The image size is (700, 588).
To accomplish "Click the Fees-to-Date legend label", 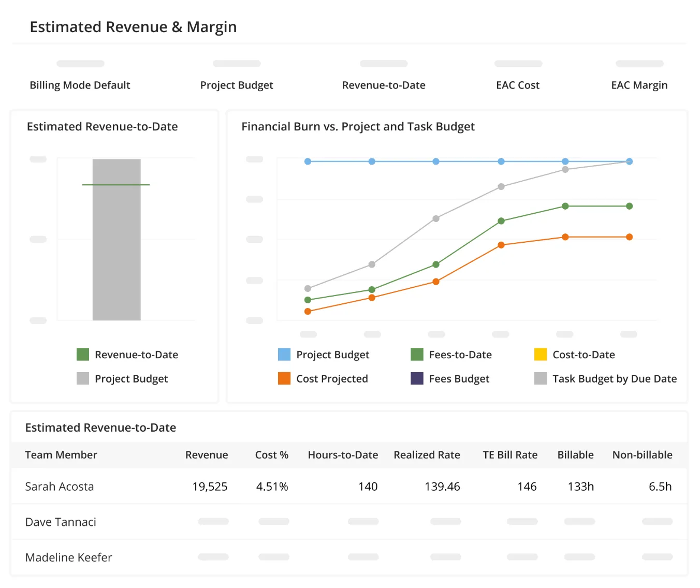I will click(x=460, y=355).
